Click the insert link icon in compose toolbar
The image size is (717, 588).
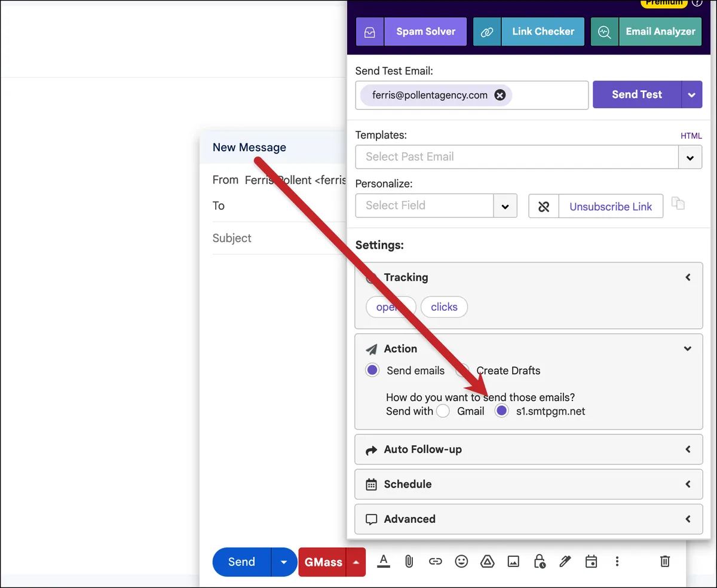pos(436,561)
